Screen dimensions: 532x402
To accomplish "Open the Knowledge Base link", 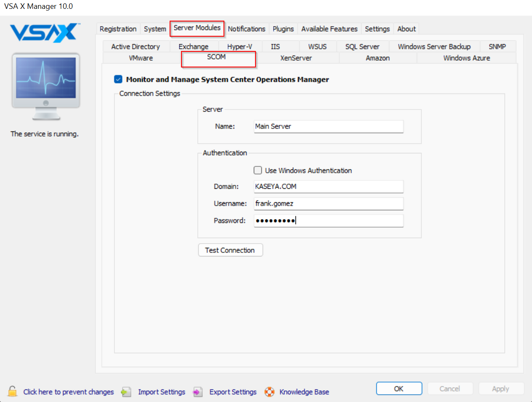I will (304, 392).
